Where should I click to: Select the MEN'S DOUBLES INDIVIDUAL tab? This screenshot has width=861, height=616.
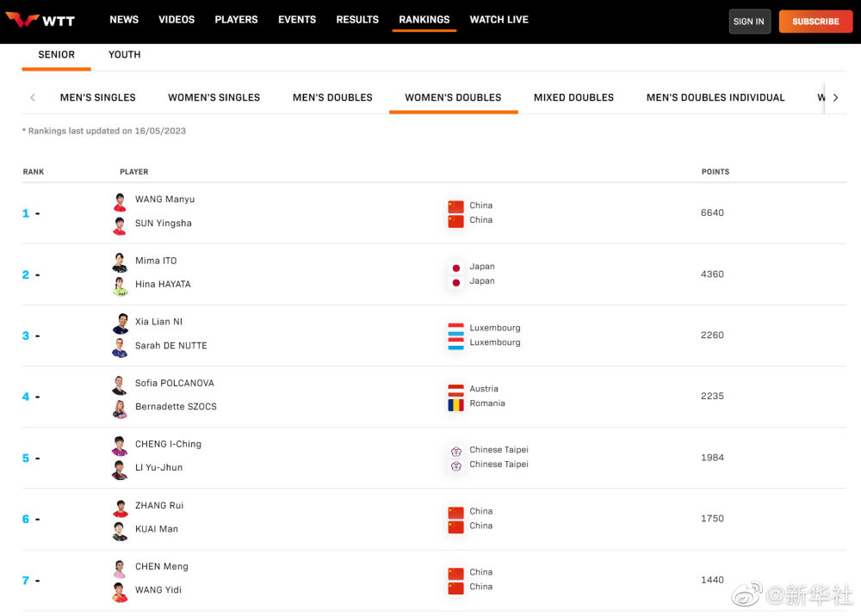pos(715,97)
